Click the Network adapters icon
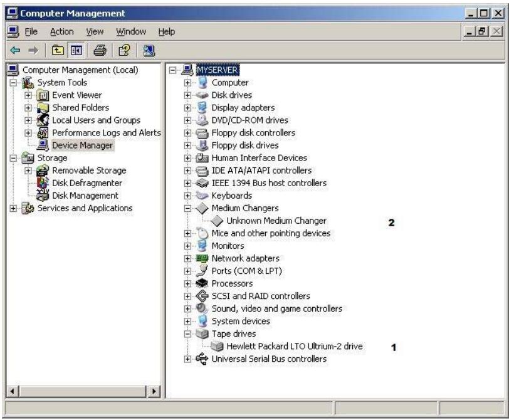This screenshot has width=509, height=420. (202, 258)
